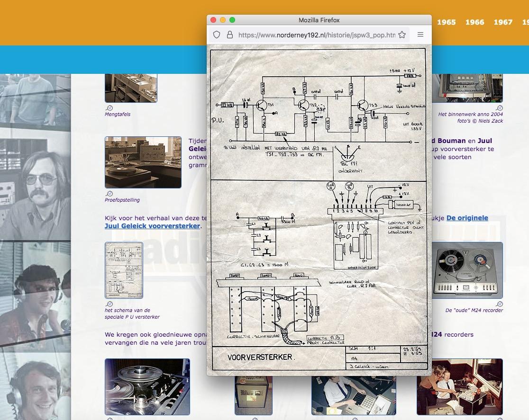
Task: Open the 1967 year tab
Action: (x=503, y=22)
